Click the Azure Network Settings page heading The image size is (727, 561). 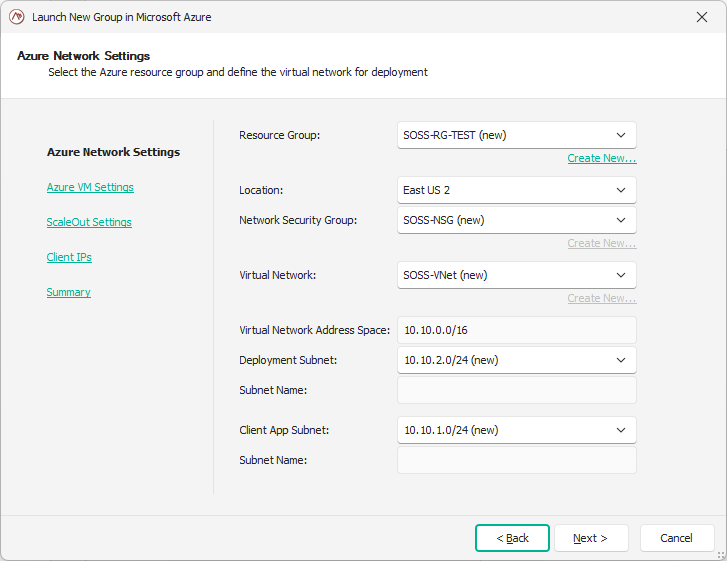[83, 56]
